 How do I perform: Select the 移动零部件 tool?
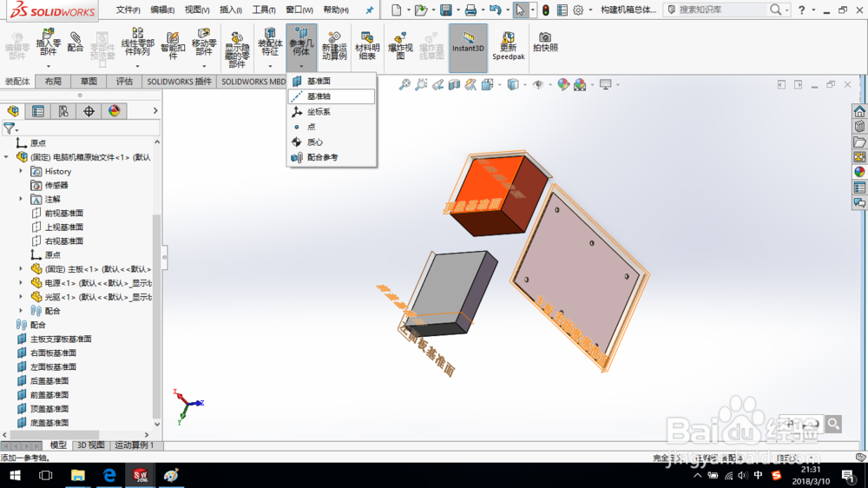point(204,42)
